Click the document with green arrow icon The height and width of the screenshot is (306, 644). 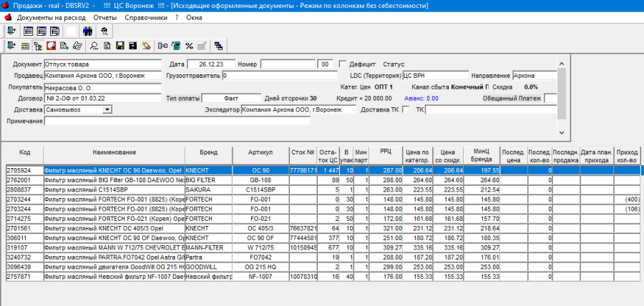tap(64, 46)
